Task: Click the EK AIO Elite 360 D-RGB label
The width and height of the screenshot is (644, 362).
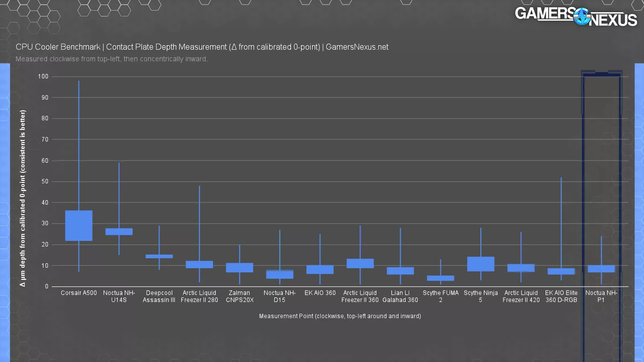Action: [561, 296]
